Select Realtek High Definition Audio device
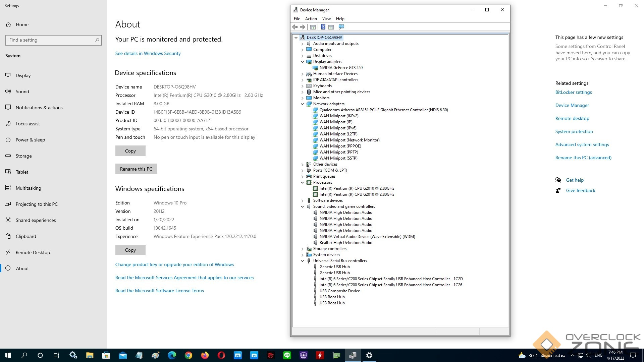 345,243
